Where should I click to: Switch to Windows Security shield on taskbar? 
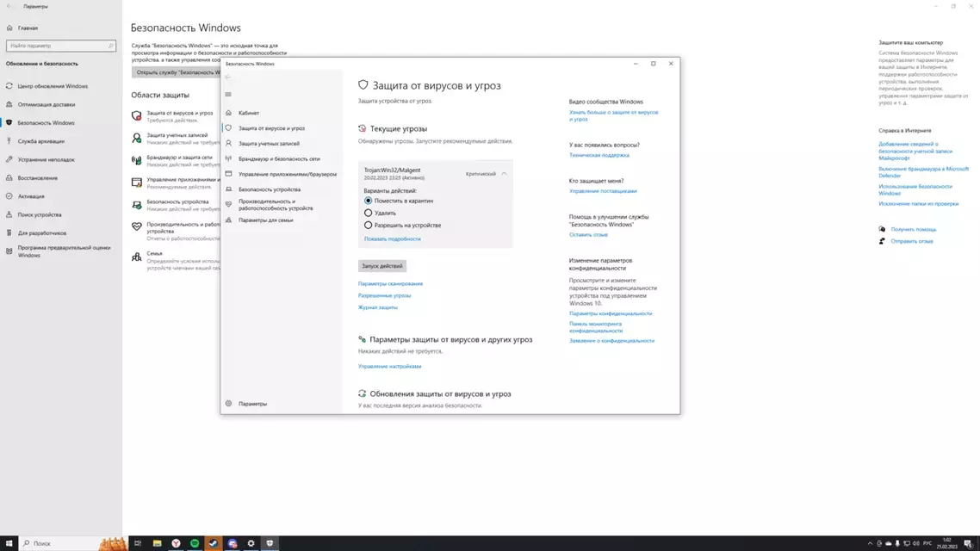270,543
